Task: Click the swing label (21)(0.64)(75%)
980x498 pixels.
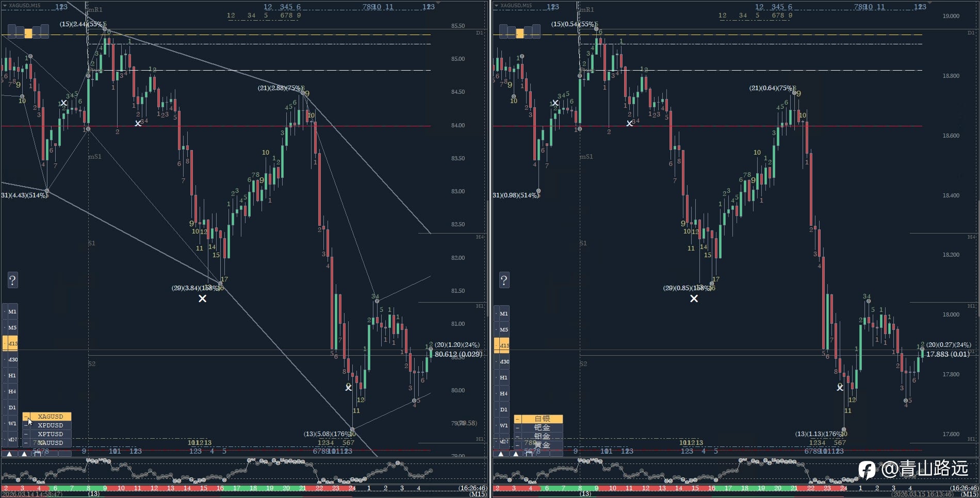Action: pyautogui.click(x=772, y=88)
